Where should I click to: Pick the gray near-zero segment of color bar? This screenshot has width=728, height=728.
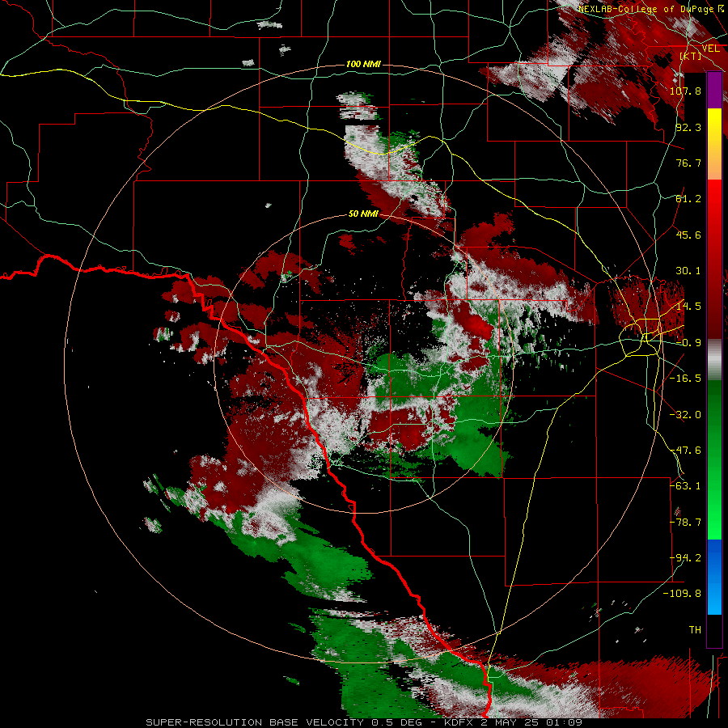714,360
